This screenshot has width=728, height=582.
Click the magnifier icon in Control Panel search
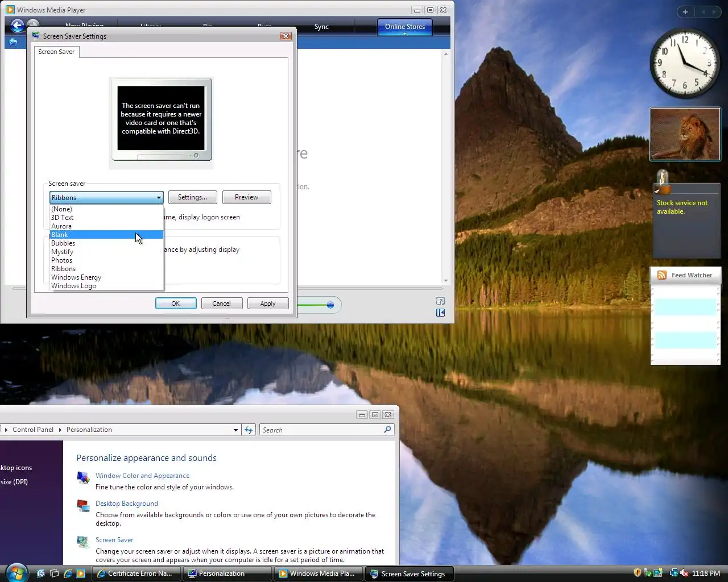tap(387, 430)
